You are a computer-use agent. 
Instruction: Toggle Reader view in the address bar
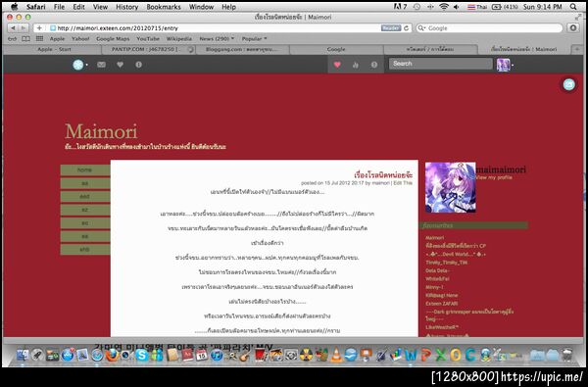click(x=391, y=28)
